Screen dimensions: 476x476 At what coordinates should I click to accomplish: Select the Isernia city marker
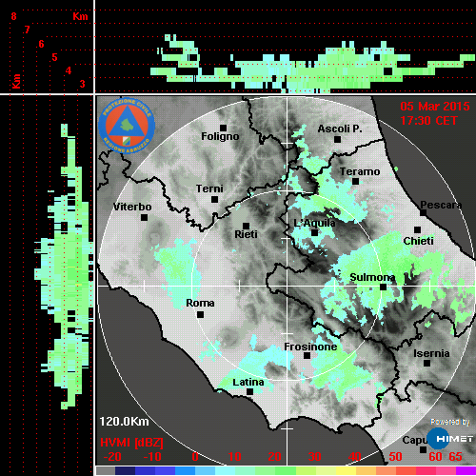click(427, 363)
